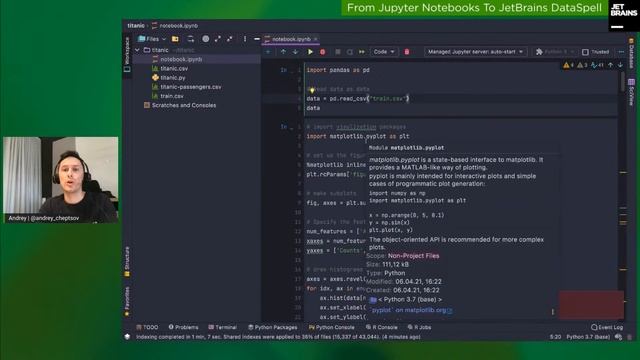Open the Structure side tool window
This screenshot has width=640, height=360.
[x=127, y=261]
